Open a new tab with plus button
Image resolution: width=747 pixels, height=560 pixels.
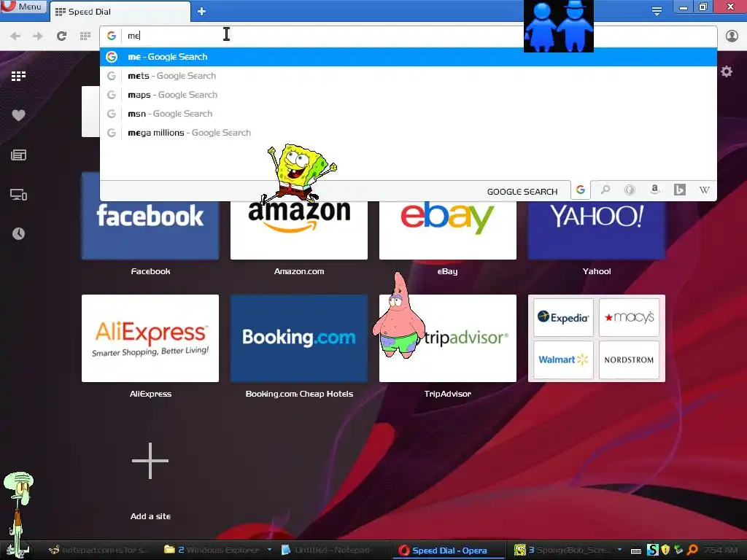201,12
